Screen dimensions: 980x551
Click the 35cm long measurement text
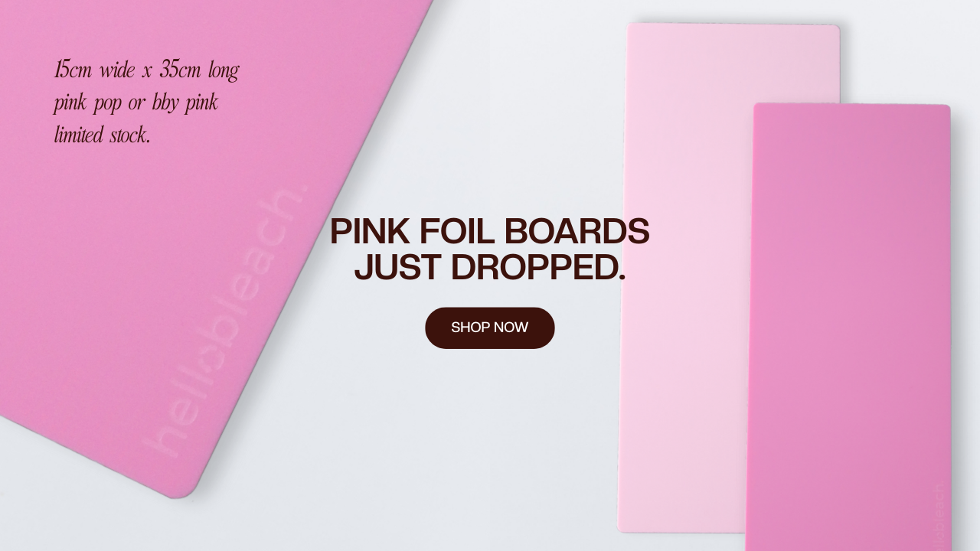tap(199, 70)
